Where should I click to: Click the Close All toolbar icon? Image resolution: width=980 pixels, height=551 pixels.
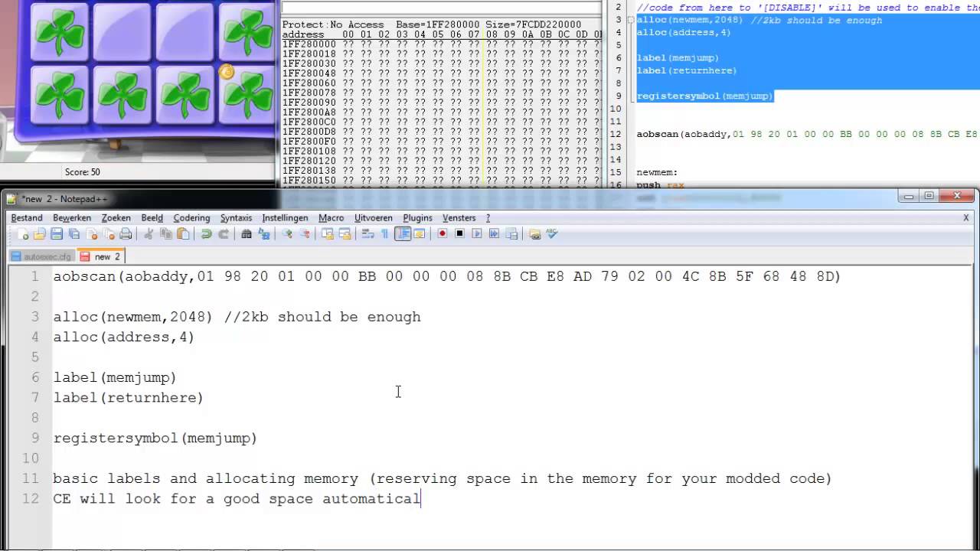pyautogui.click(x=108, y=233)
